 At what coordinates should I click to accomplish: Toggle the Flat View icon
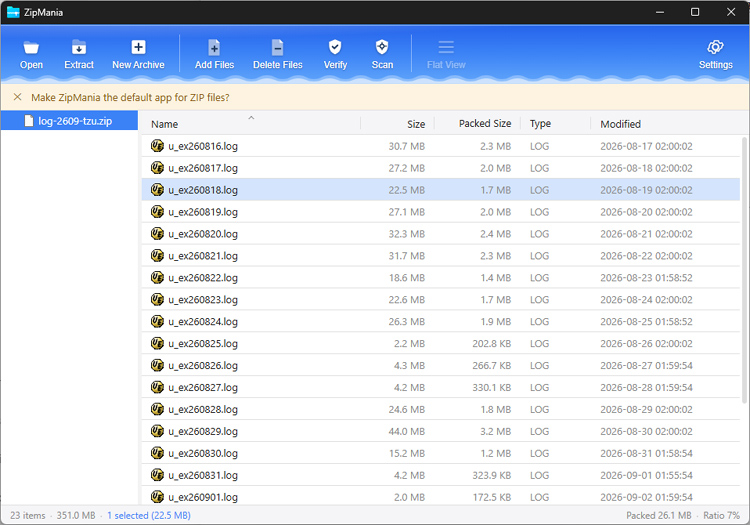[x=446, y=47]
